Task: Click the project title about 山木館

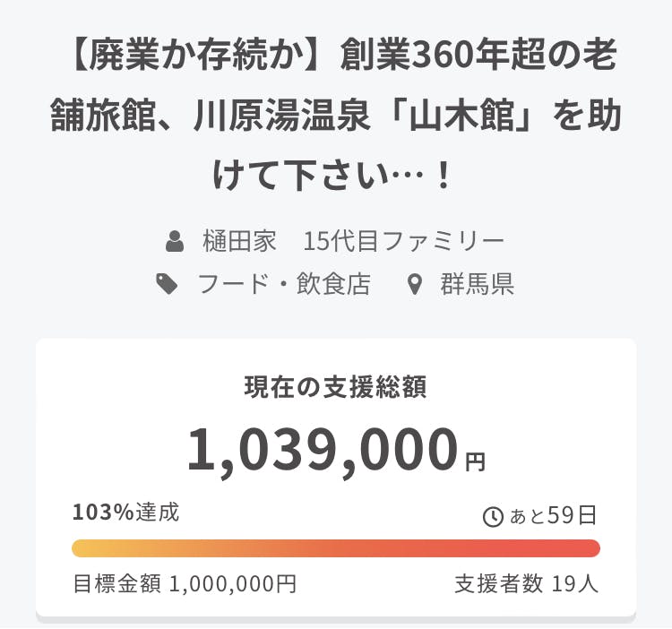Action: pos(336,116)
